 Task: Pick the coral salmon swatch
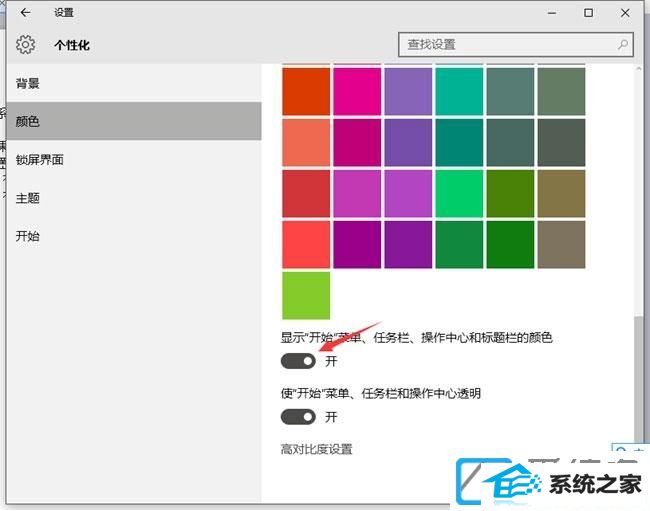[306, 143]
